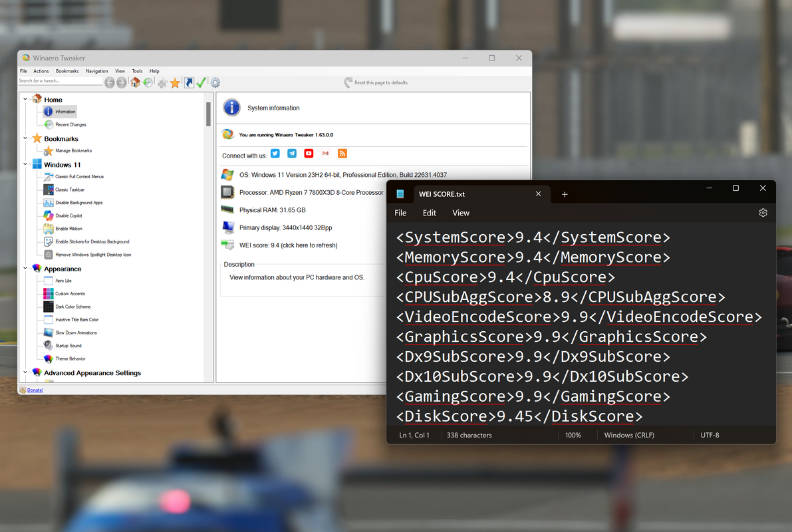Screen dimensions: 792x532
Task: Open Winaero Tools menu
Action: coord(138,71)
